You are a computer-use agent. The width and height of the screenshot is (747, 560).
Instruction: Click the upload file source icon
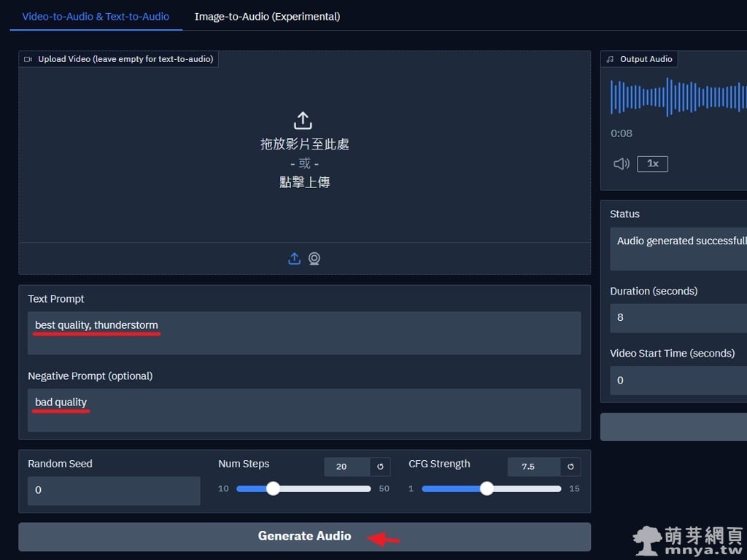(294, 259)
